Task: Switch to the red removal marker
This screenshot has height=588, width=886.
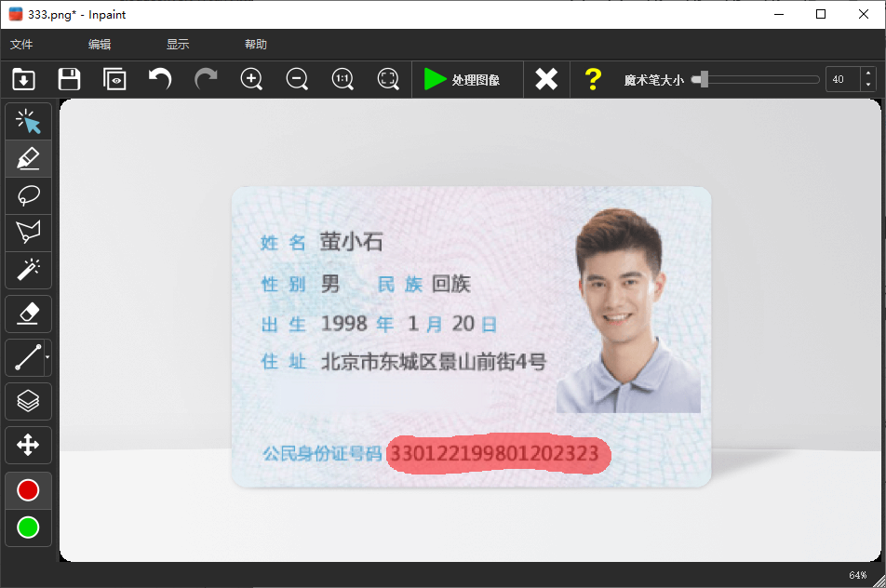Action: (x=28, y=489)
